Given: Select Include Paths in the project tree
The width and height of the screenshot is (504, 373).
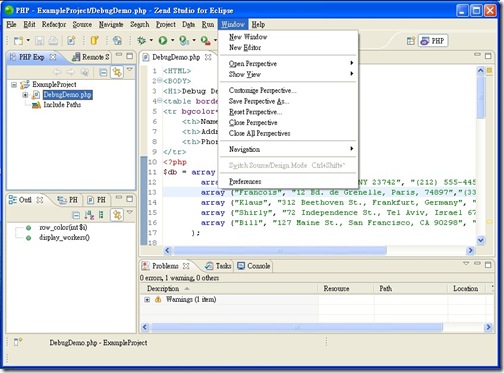Looking at the screenshot, I should tap(62, 105).
